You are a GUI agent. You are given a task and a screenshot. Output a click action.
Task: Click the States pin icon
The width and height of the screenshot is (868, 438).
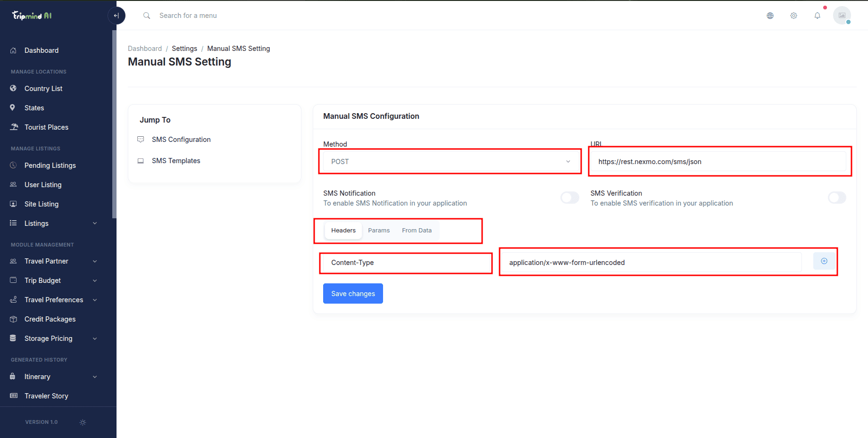pos(13,108)
